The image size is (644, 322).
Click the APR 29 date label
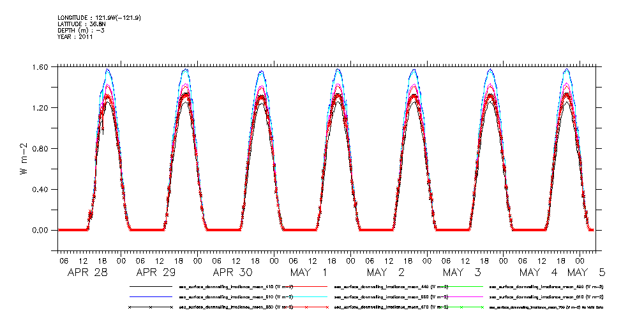click(156, 273)
